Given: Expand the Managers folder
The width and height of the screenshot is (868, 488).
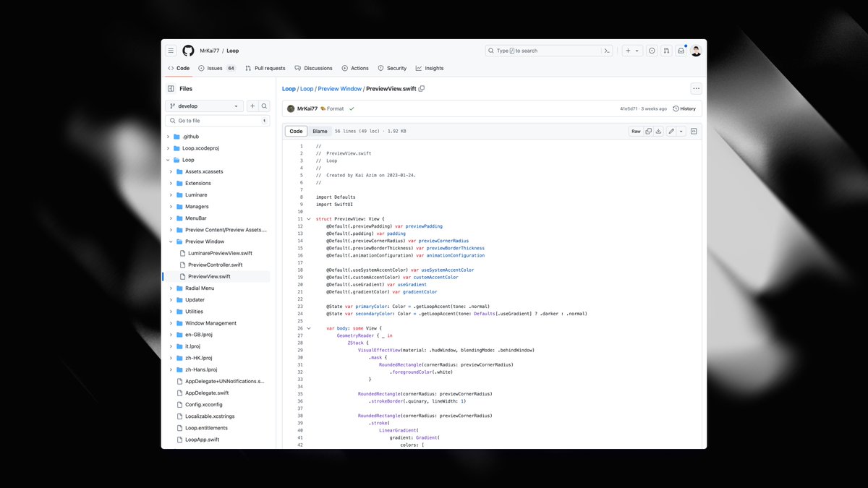Looking at the screenshot, I should 171,207.
